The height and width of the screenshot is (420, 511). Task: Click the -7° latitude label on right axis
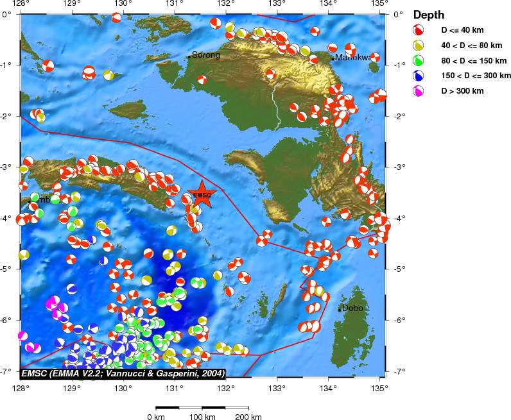coord(398,372)
